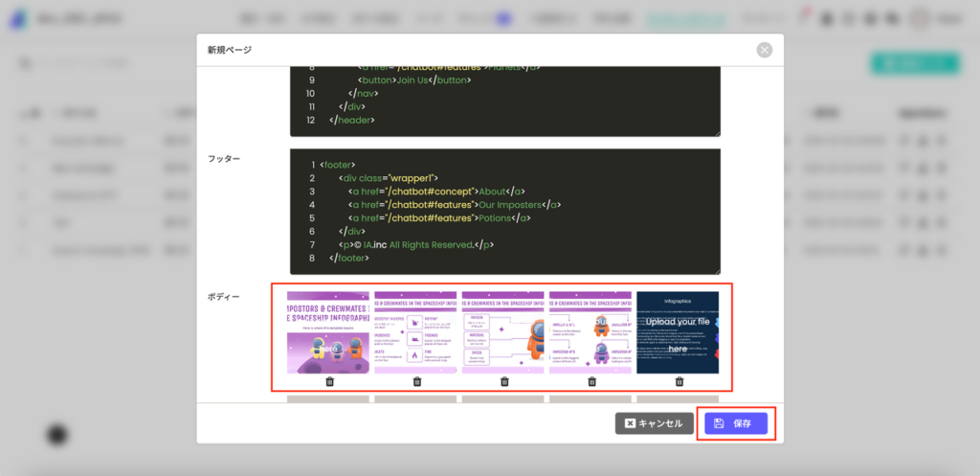Screen dimensions: 980x476
Task: Click trash icon below fourth infographic thumbnail
Action: [591, 381]
